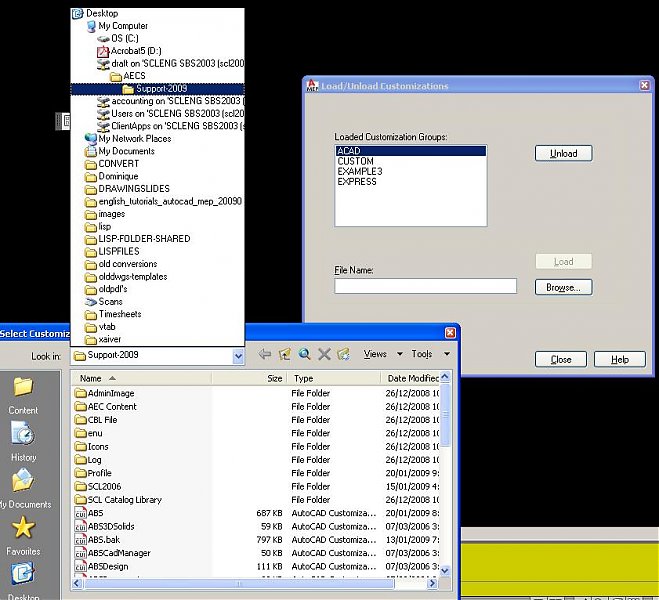Open the Tools dropdown arrow
The height and width of the screenshot is (600, 659).
coord(447,354)
